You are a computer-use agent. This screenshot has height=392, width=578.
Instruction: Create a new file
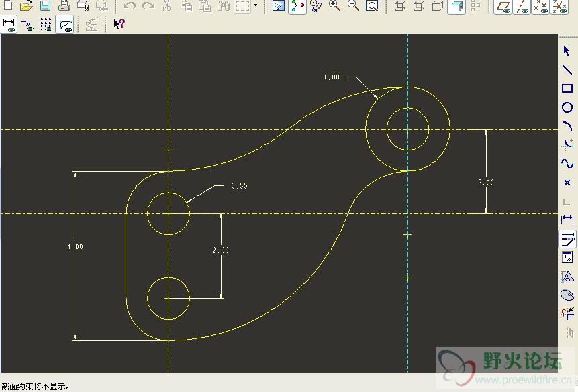[x=8, y=5]
